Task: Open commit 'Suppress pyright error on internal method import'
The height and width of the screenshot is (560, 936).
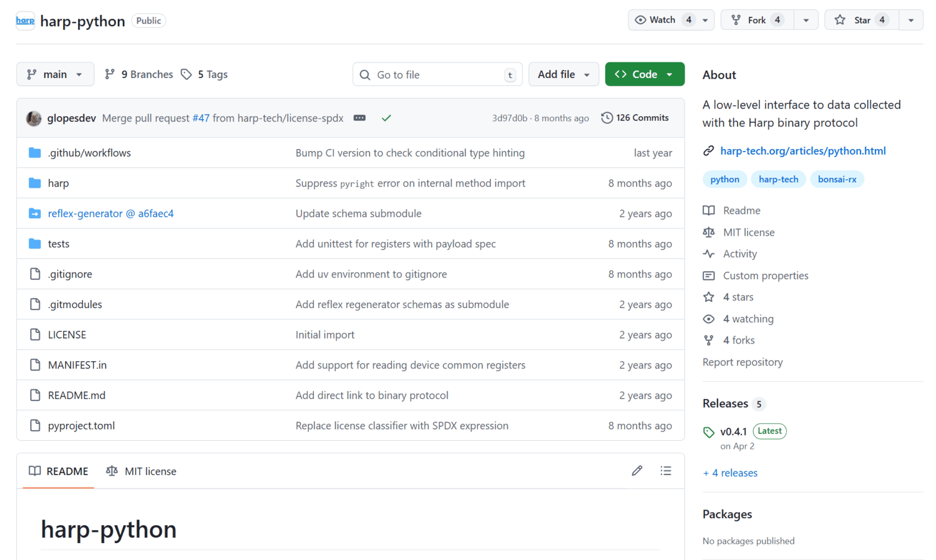Action: (x=411, y=183)
